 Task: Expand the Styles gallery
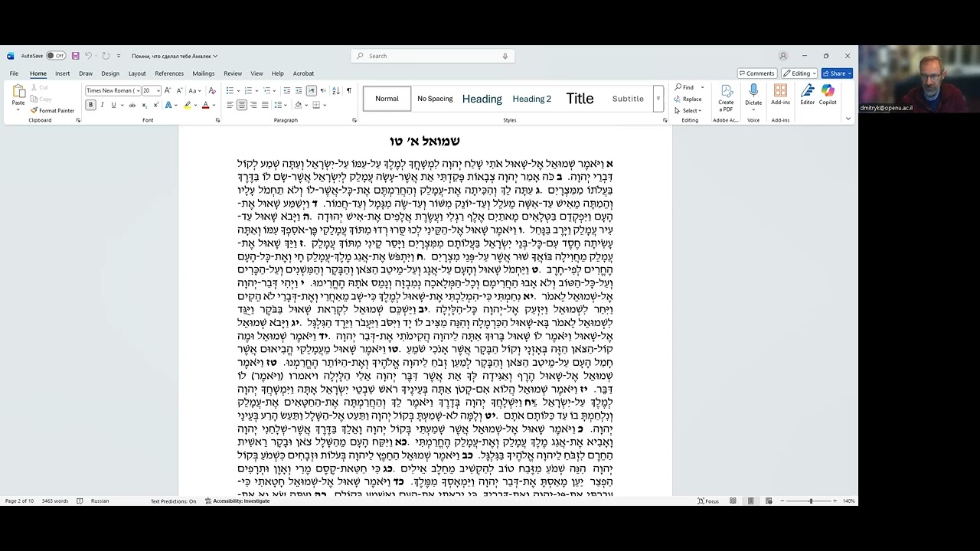[x=658, y=98]
